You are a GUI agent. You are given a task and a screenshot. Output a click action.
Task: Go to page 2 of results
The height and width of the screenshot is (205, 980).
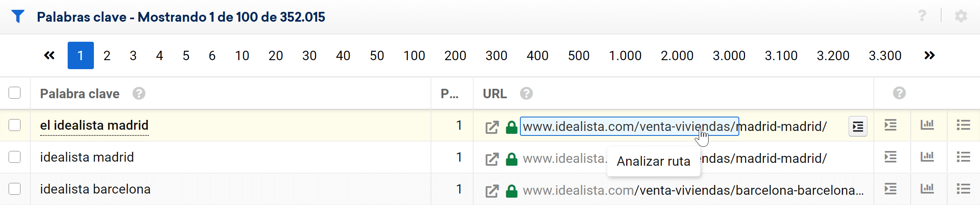pyautogui.click(x=107, y=56)
